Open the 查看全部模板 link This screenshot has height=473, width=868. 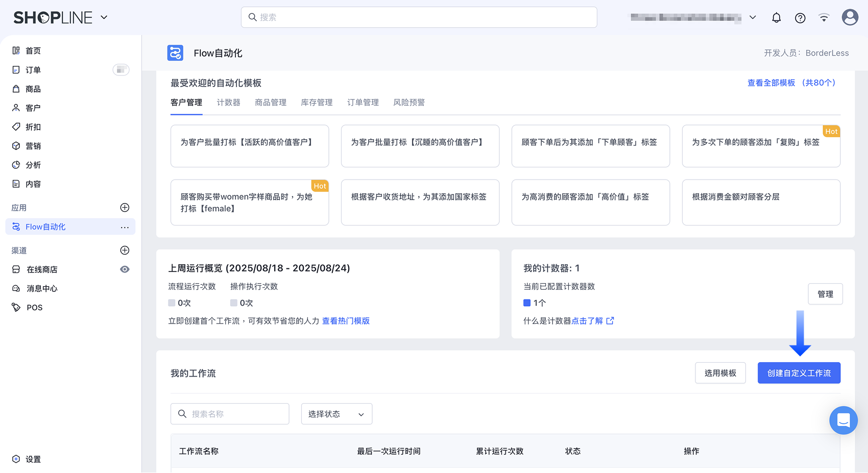(x=791, y=83)
